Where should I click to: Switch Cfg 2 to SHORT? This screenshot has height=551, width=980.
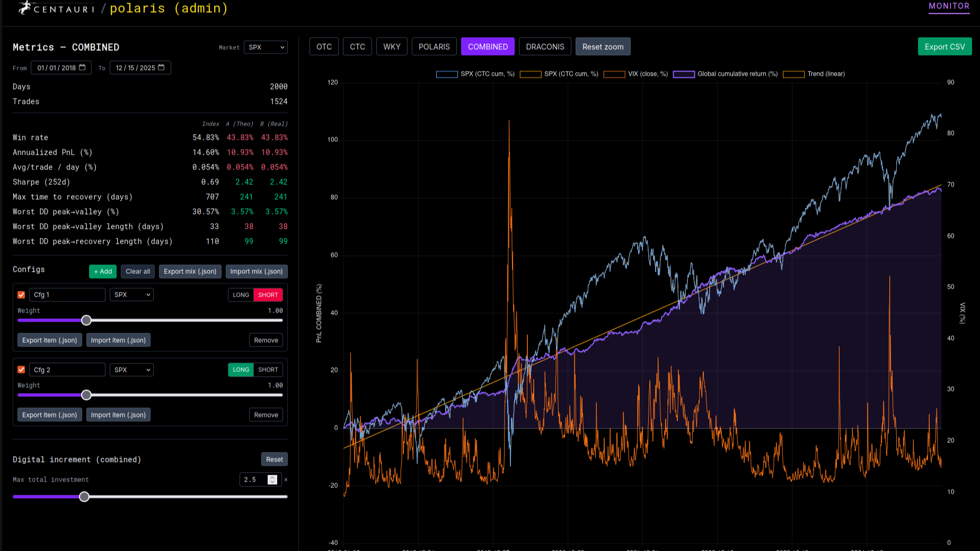[268, 369]
